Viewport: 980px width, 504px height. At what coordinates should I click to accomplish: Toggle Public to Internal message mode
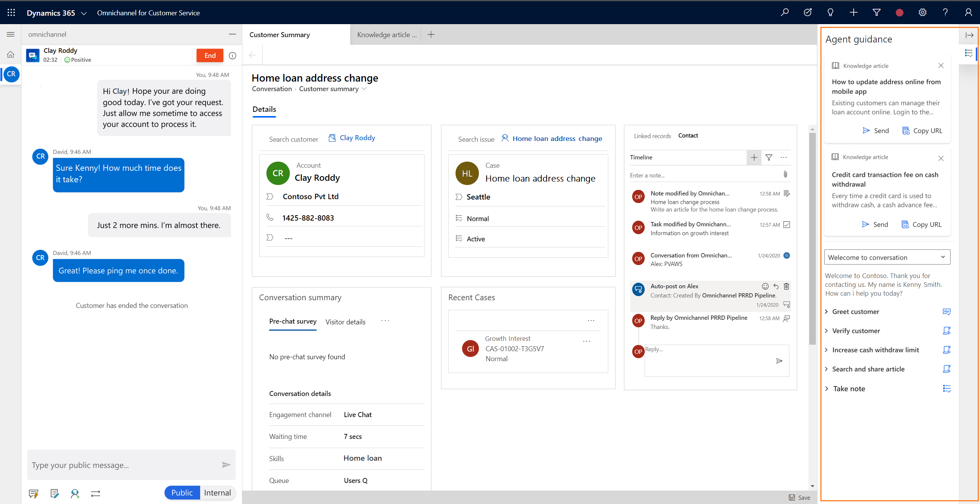(218, 493)
